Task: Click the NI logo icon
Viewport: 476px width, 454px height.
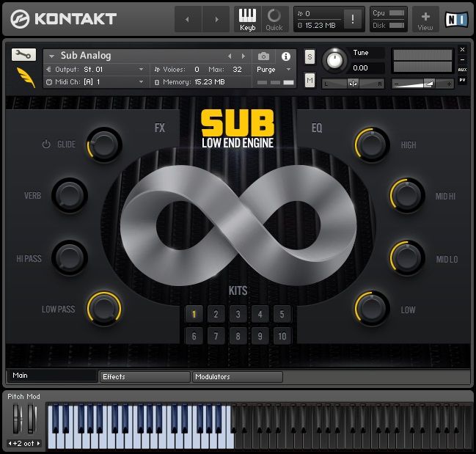Action: click(456, 19)
